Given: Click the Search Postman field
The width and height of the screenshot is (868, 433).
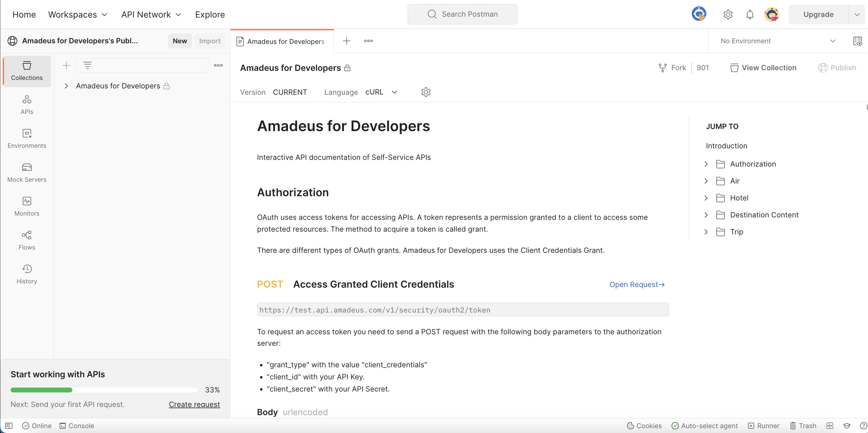Looking at the screenshot, I should coord(462,14).
